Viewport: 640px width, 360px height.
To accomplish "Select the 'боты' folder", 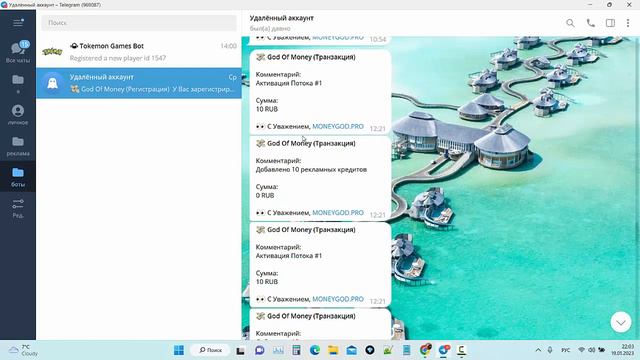I will coord(18,177).
